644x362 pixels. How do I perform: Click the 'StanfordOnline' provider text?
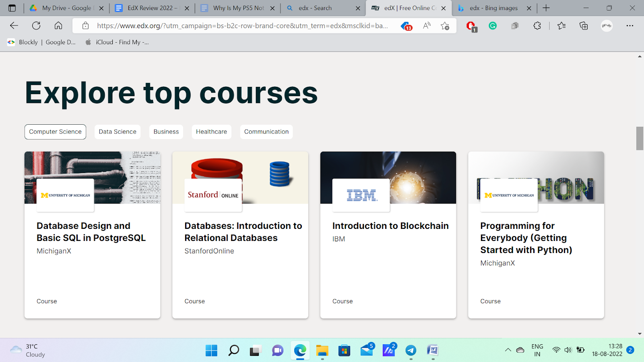[x=209, y=251]
